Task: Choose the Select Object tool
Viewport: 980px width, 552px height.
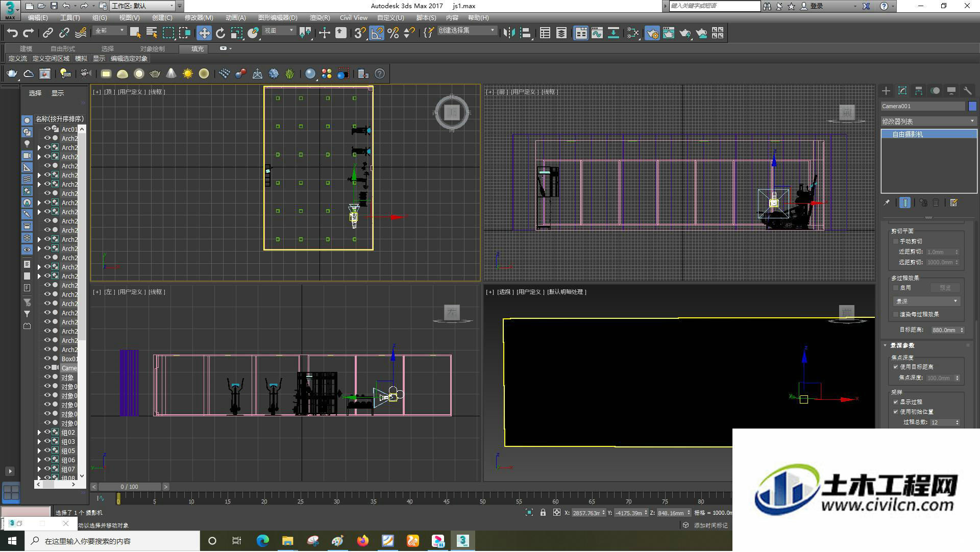Action: click(x=135, y=33)
